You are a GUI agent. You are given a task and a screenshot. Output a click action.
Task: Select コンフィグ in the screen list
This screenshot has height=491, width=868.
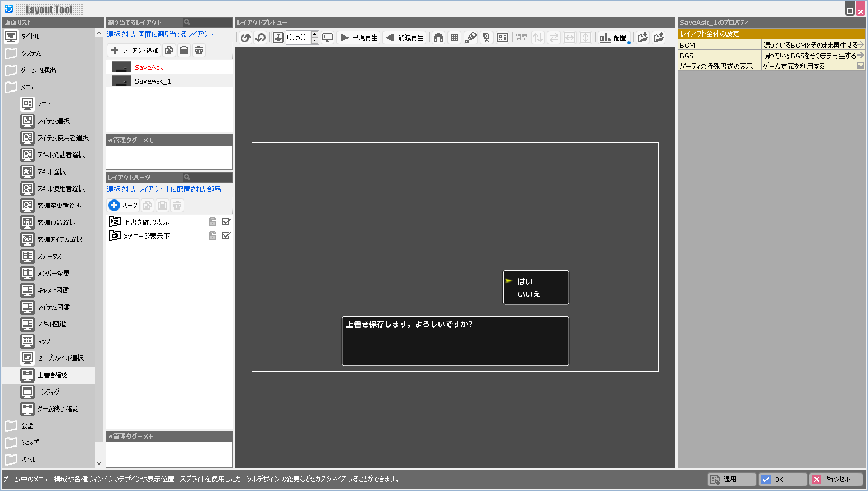pos(48,392)
